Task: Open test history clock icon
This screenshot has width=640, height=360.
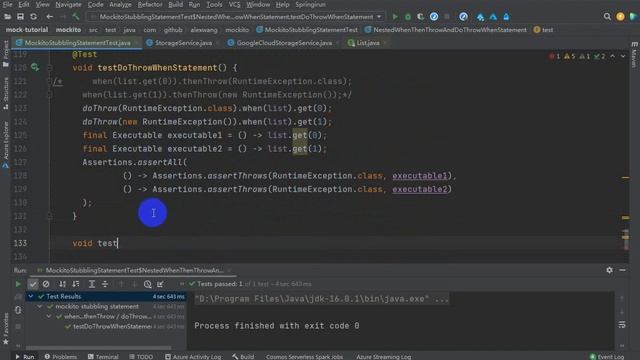Action: [148, 284]
